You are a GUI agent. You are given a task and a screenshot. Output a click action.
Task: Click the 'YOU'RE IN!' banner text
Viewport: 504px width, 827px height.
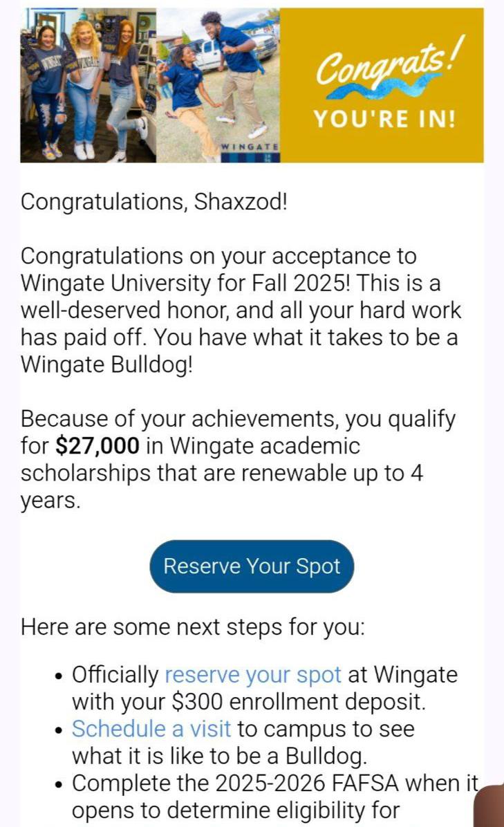(384, 119)
